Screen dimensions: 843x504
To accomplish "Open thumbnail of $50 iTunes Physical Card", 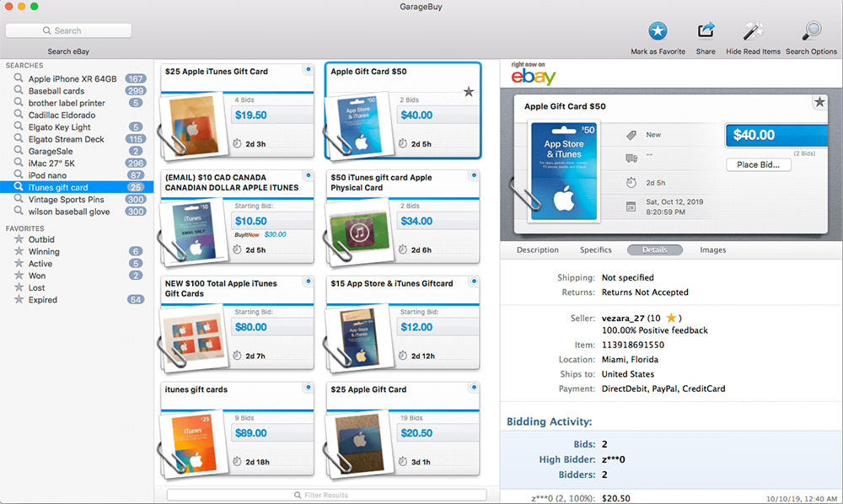I will click(x=359, y=233).
